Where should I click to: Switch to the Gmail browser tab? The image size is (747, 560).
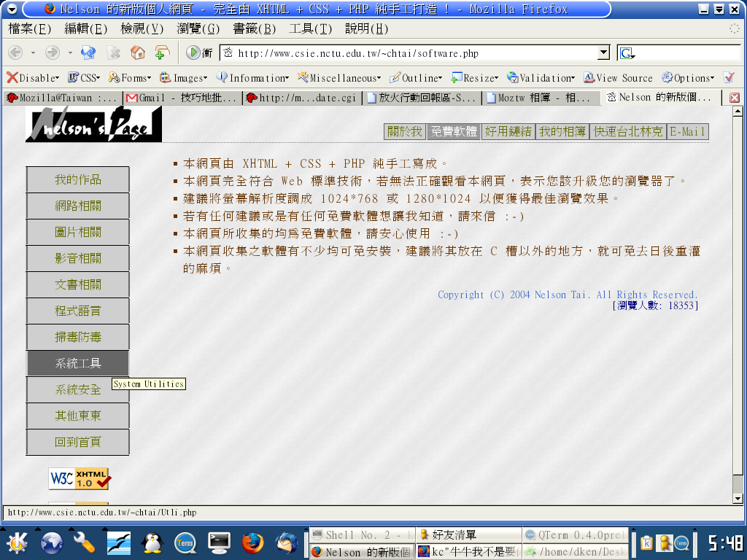(x=181, y=98)
